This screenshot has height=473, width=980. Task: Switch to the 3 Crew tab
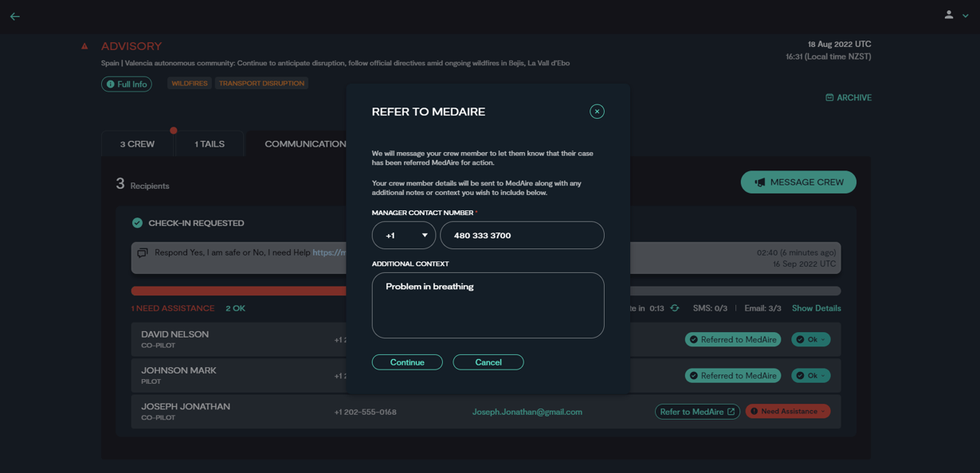[137, 144]
